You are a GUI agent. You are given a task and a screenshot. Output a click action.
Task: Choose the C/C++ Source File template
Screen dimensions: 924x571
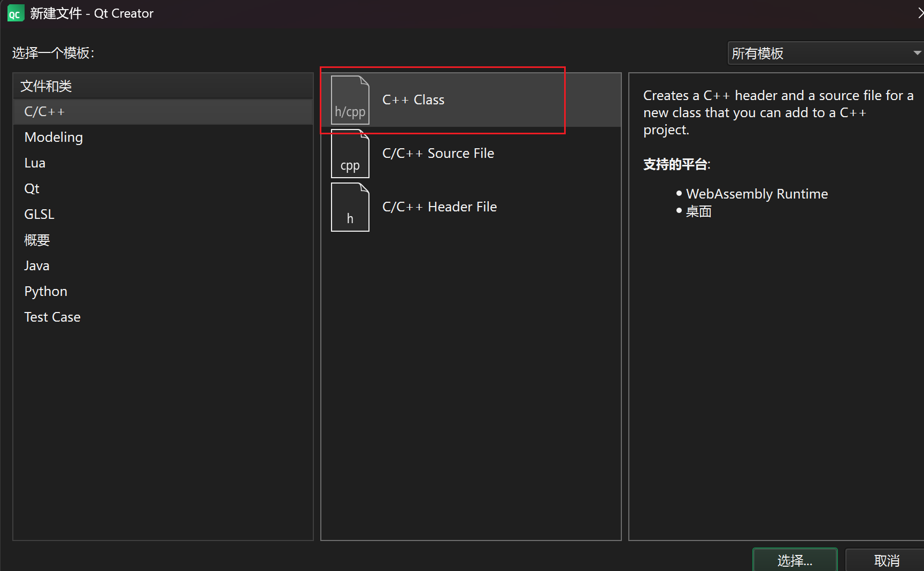point(471,154)
